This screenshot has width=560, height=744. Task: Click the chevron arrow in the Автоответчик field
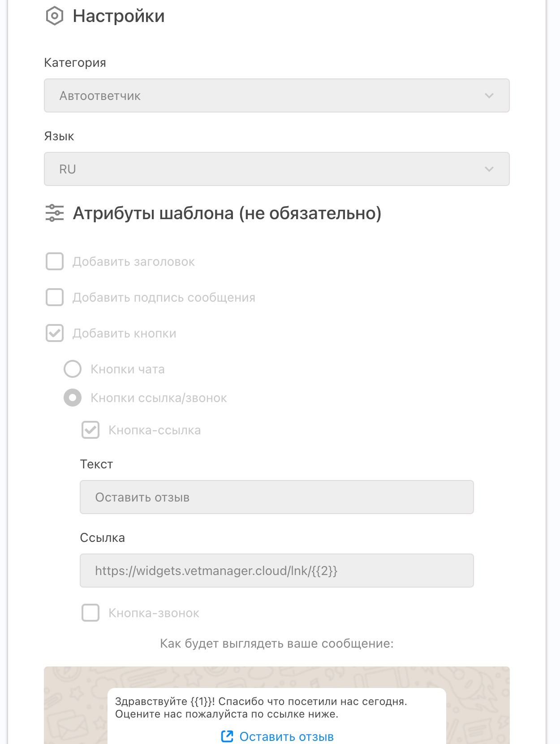tap(489, 95)
